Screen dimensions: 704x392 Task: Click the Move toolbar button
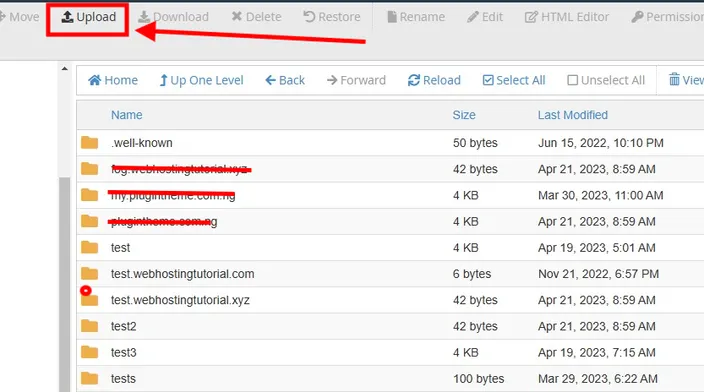click(x=20, y=17)
